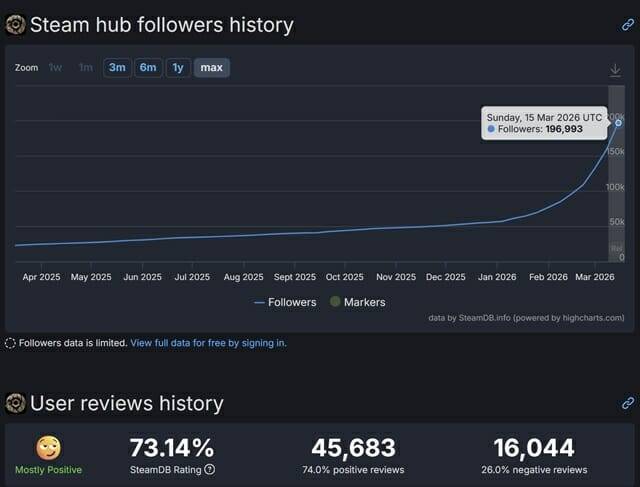Choose the 1m zoom option
The width and height of the screenshot is (640, 487).
pos(86,67)
